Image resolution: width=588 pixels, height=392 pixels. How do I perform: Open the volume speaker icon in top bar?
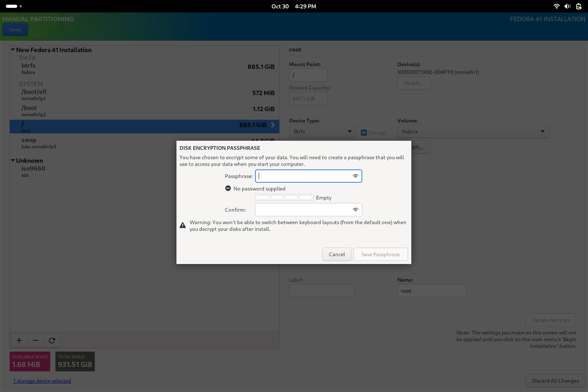(x=567, y=6)
